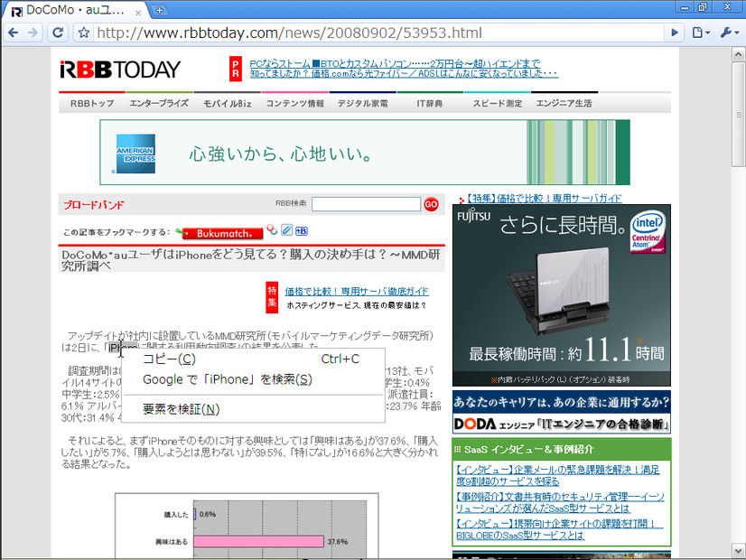Open the 企業メールの緊急課題を解決 interview link
746x560 pixels.
(557, 475)
